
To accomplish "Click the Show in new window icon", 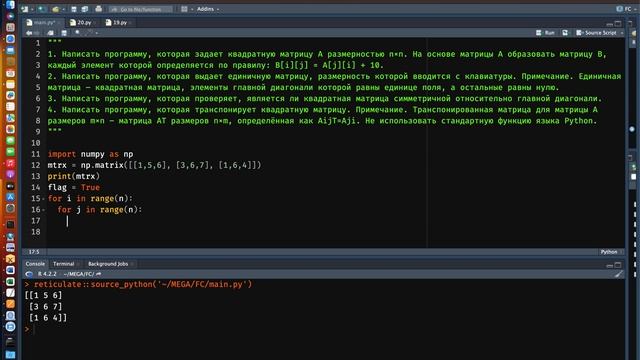I will point(50,33).
